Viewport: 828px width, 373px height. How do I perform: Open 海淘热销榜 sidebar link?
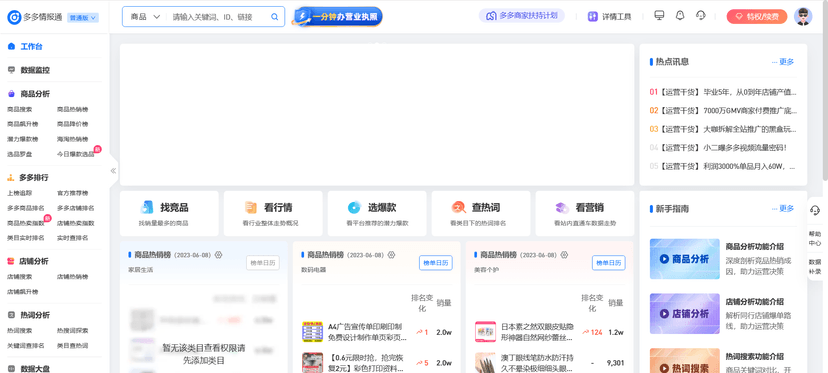(72, 139)
